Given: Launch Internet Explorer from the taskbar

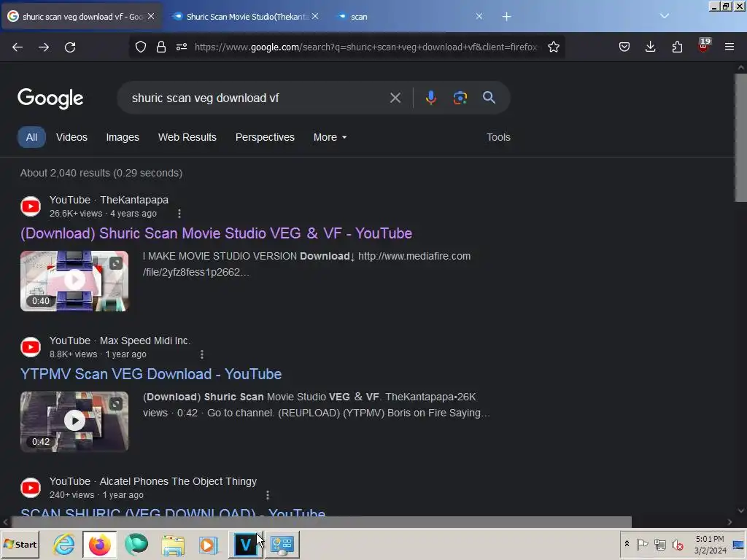Looking at the screenshot, I should [64, 545].
